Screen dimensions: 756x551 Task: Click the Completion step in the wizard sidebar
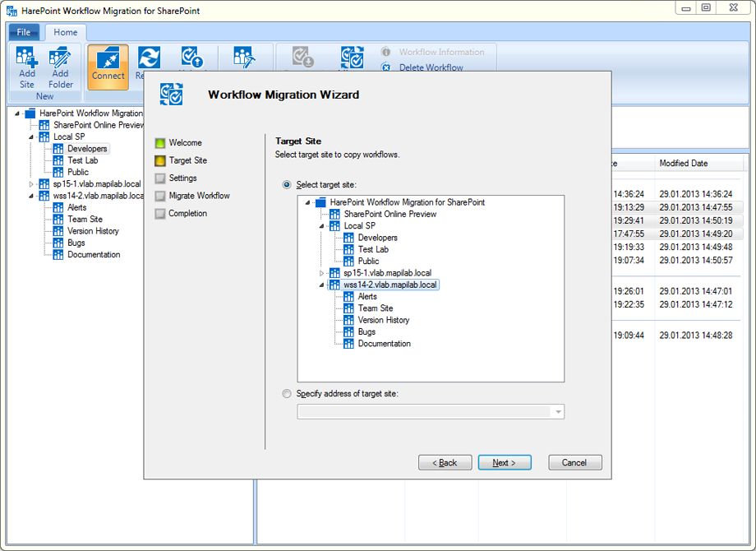coord(187,213)
